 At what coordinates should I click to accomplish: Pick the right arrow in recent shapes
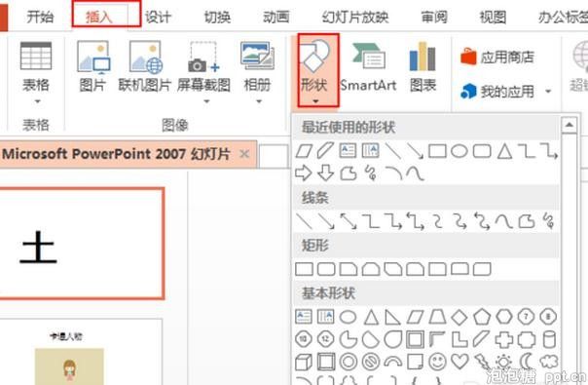tap(304, 173)
